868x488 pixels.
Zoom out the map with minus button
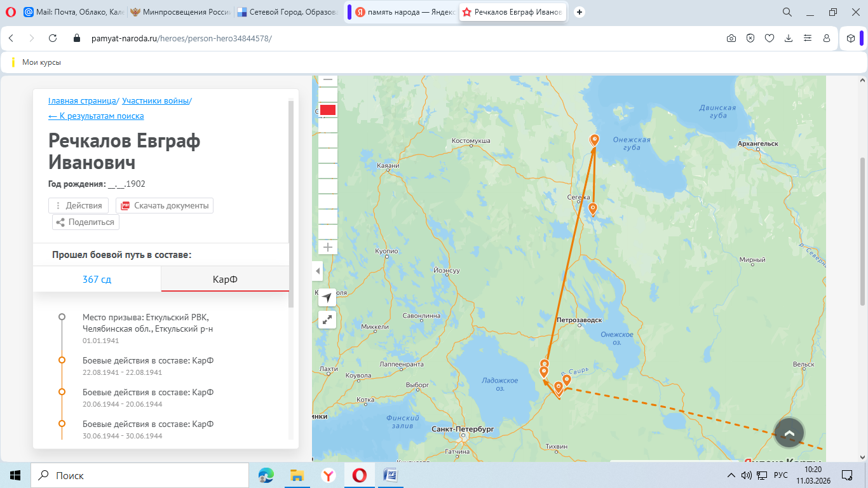328,81
